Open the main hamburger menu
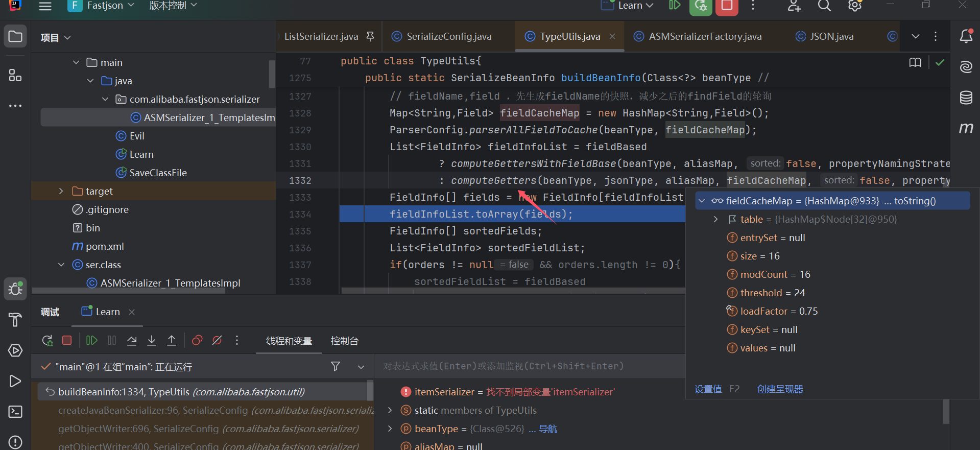Image resolution: width=980 pixels, height=450 pixels. 45,6
